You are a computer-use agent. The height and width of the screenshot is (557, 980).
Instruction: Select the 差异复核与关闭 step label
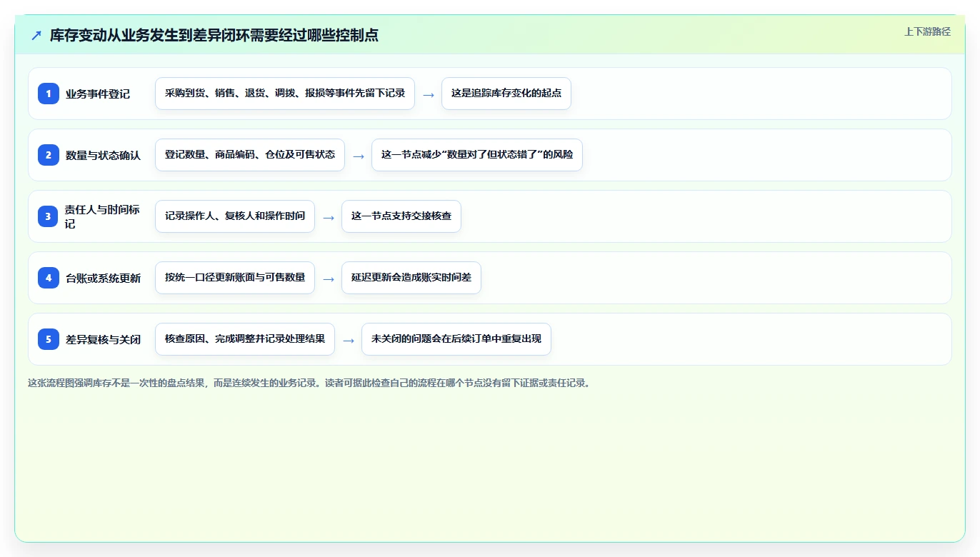pos(103,339)
